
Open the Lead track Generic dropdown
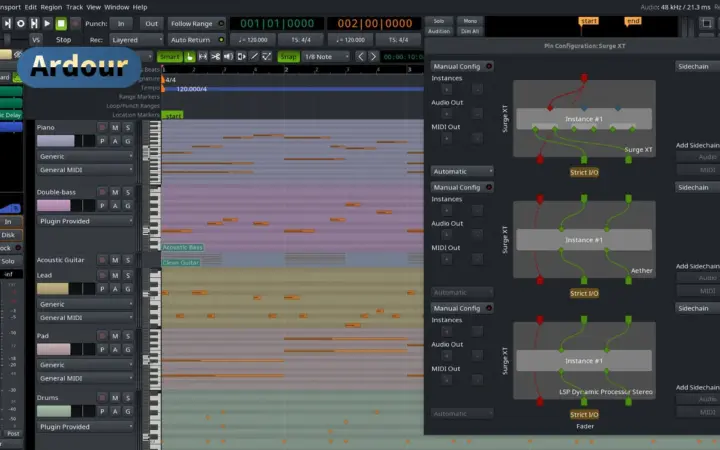click(x=85, y=304)
